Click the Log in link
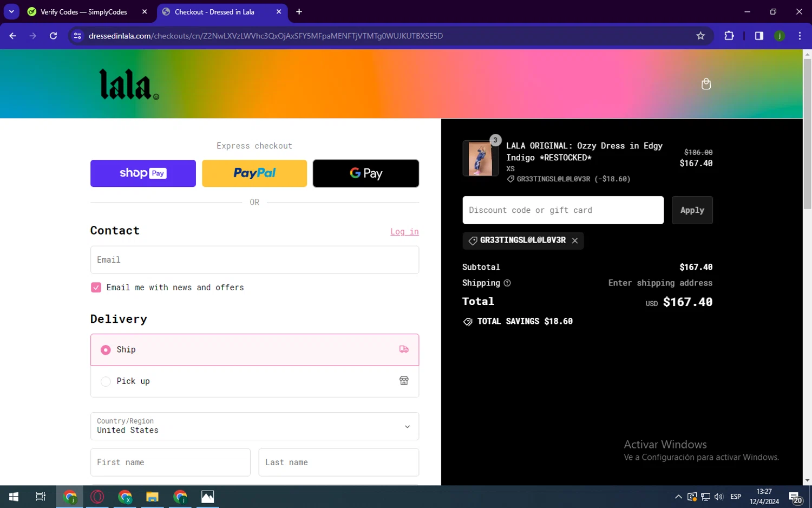 pyautogui.click(x=404, y=232)
